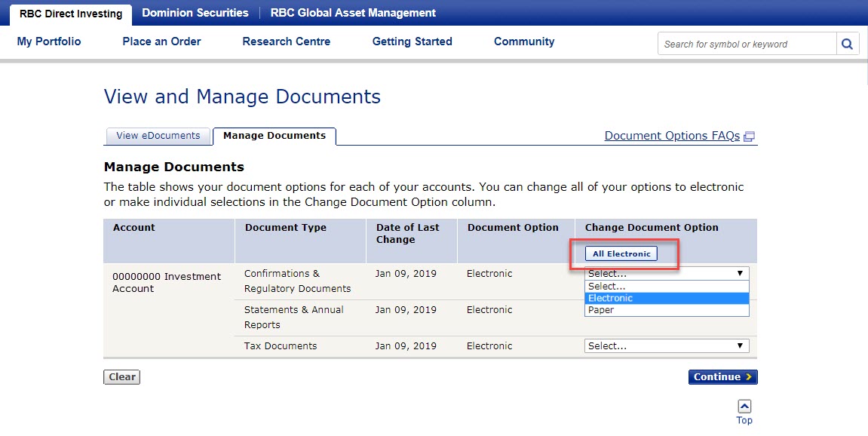Viewport: 868px width, 436px height.
Task: Open the Community menu
Action: pos(524,41)
